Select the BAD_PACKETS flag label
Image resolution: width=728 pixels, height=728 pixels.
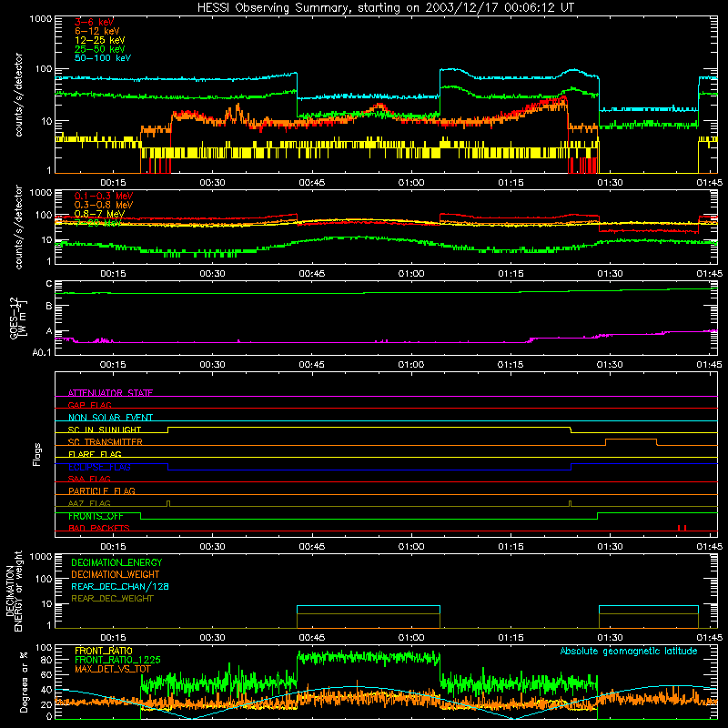99,528
